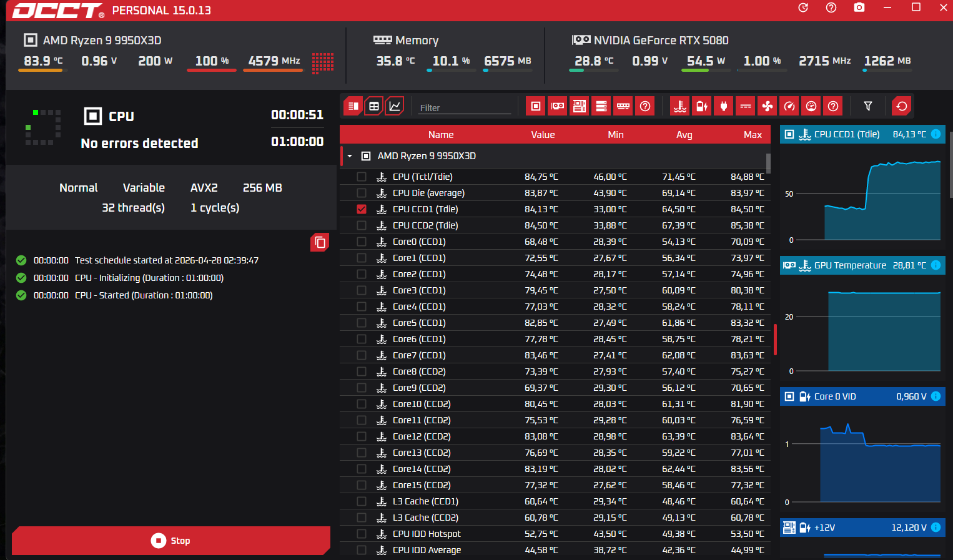Open the funnel filter options
Image resolution: width=953 pixels, height=560 pixels.
point(868,106)
